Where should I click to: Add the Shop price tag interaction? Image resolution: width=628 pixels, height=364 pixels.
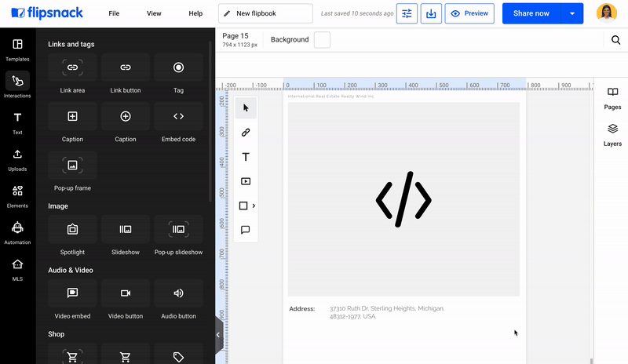179,354
